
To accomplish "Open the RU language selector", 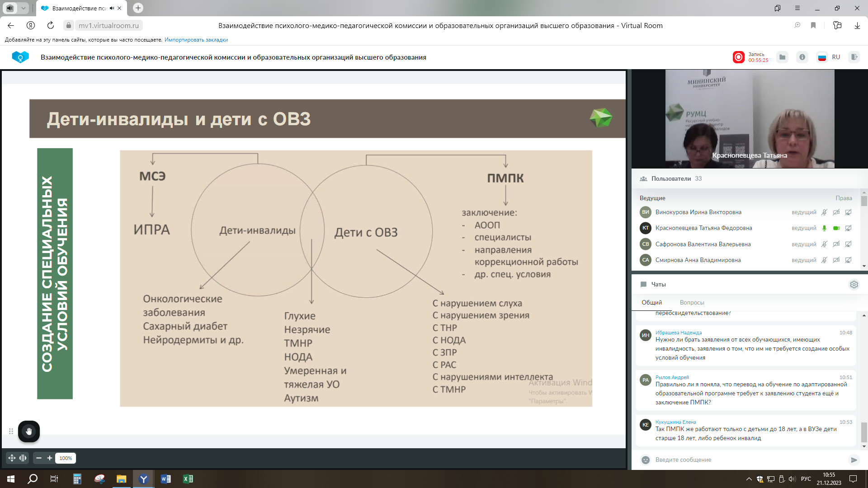I will coord(829,57).
